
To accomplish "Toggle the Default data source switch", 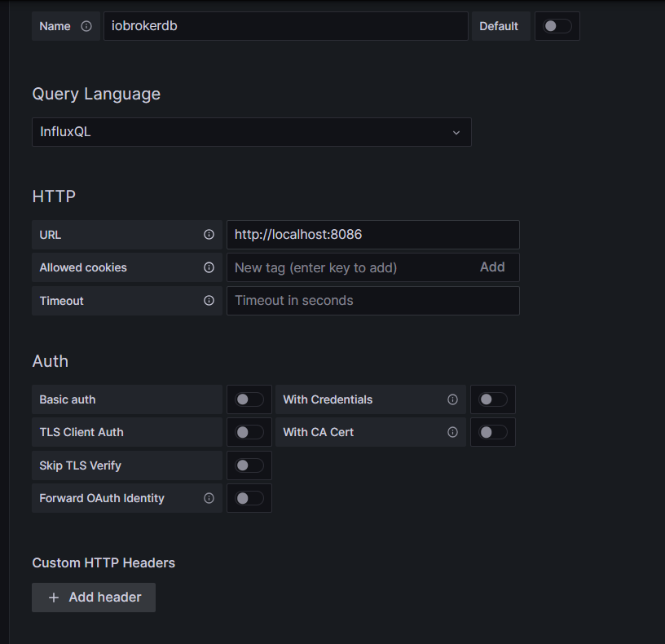I will tap(557, 26).
